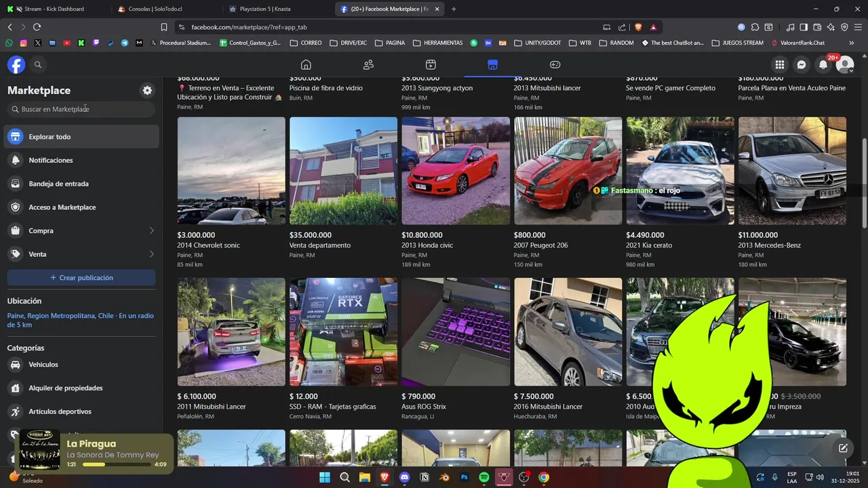This screenshot has height=488, width=868.
Task: Open Messenger chats icon
Action: (x=802, y=64)
